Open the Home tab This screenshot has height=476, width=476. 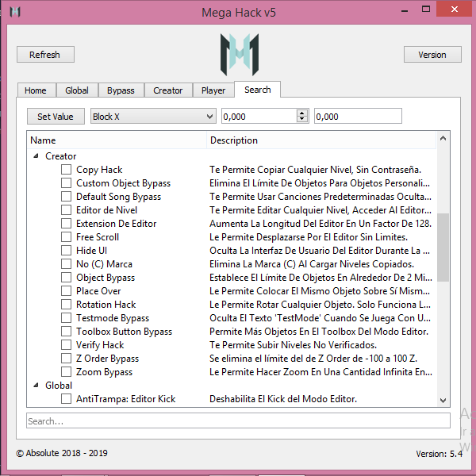[x=36, y=90]
